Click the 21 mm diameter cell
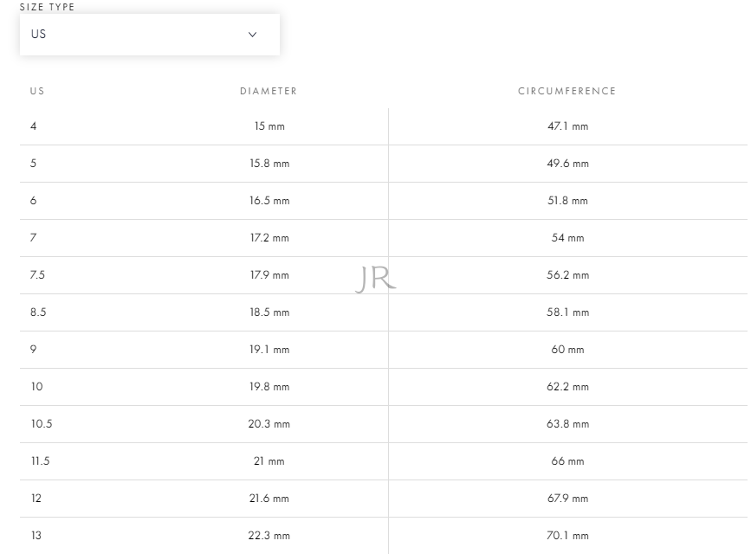Screen dimensions: 751x560 (x=269, y=461)
